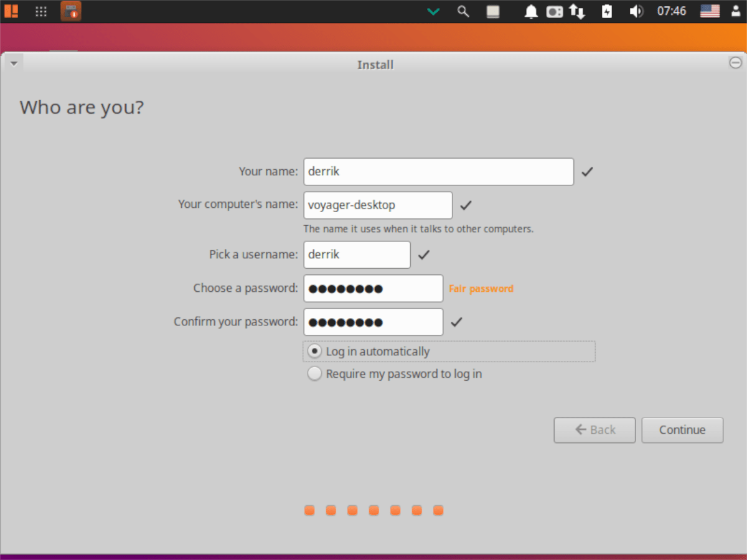Click the 'Choose a password:' label
The height and width of the screenshot is (560, 747).
(x=246, y=289)
